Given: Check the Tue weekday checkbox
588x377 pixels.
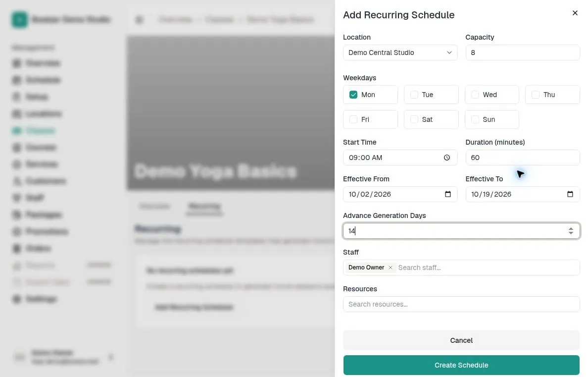Looking at the screenshot, I should pyautogui.click(x=414, y=95).
